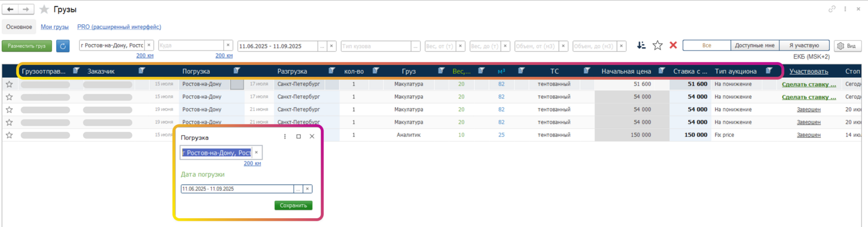Image resolution: width=868 pixels, height=227 pixels.
Task: Open filter icon of Погрузка column
Action: 237,71
